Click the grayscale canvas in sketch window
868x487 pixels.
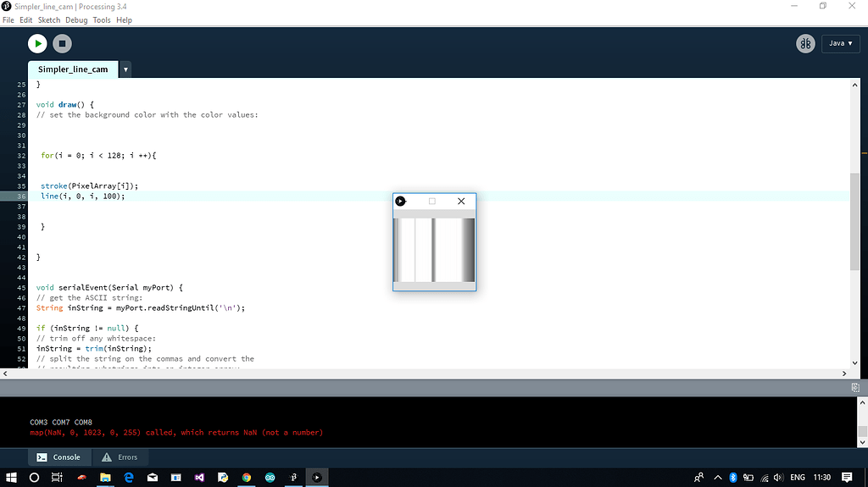tap(434, 250)
